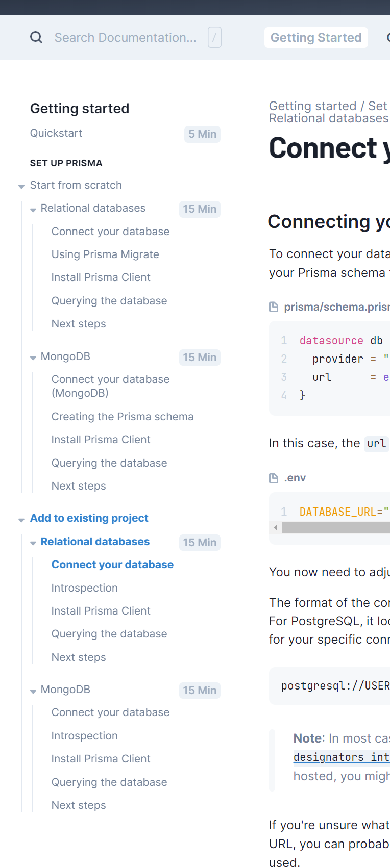
Task: Collapse the first "Relational databases" section
Action: 33,210
